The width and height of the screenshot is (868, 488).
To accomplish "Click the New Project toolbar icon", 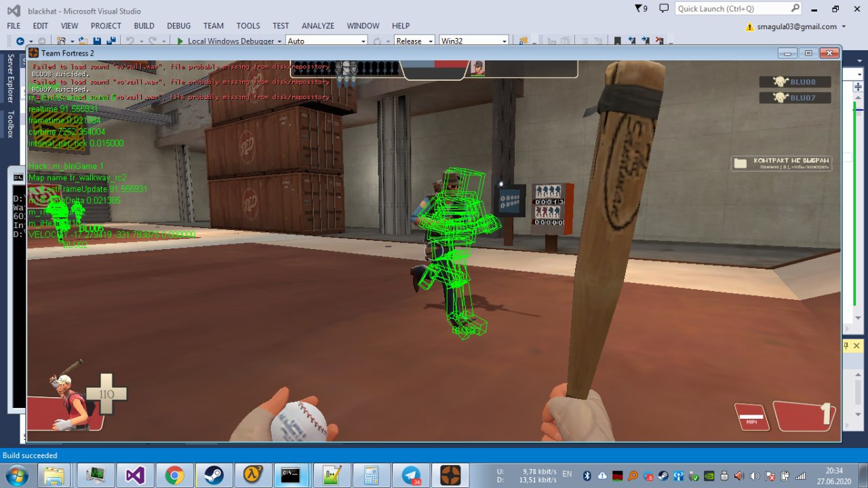I will [61, 41].
